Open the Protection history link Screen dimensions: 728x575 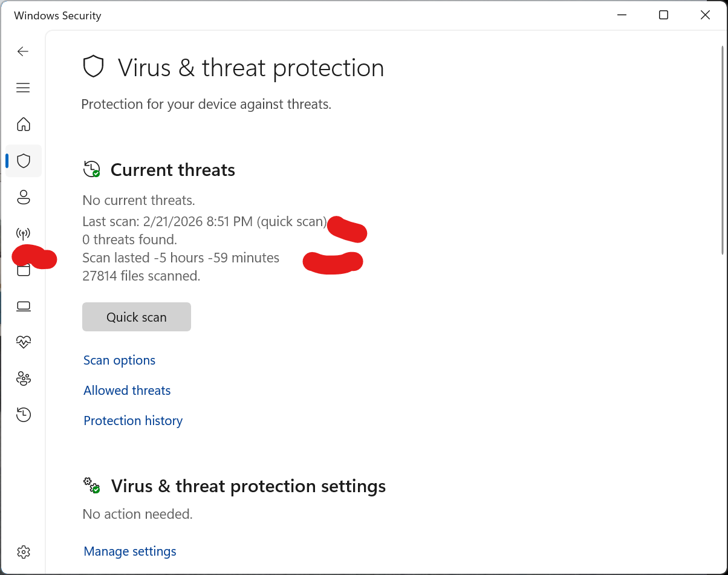point(133,421)
